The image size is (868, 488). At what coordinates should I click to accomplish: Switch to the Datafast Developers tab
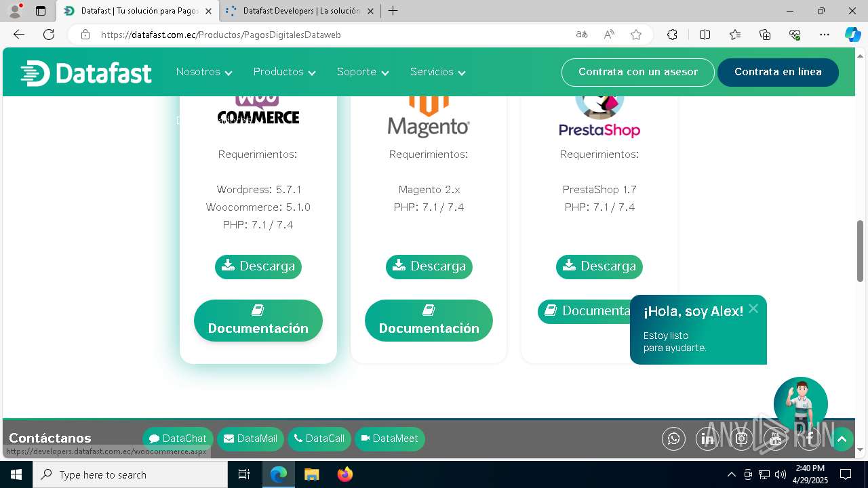[x=300, y=11]
